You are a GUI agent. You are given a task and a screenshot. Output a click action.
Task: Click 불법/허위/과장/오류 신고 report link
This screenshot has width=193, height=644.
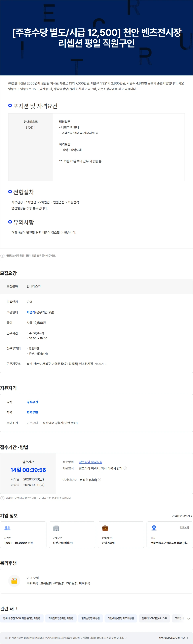[173, 638]
